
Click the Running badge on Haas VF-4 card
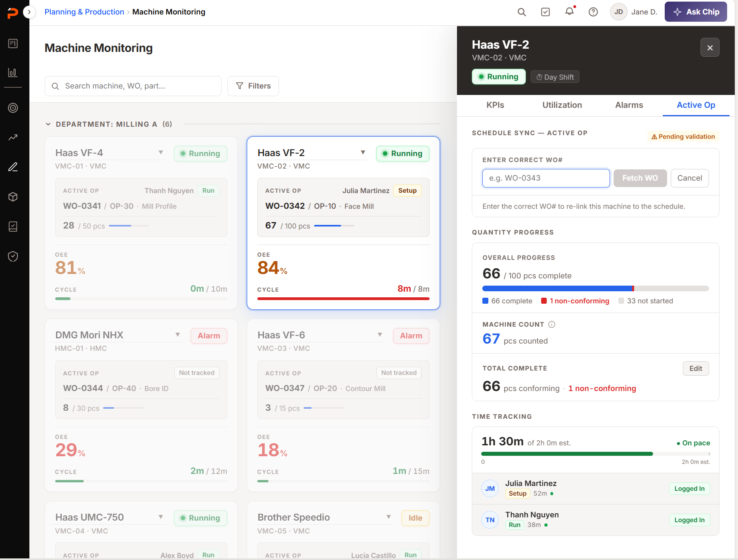(x=201, y=154)
